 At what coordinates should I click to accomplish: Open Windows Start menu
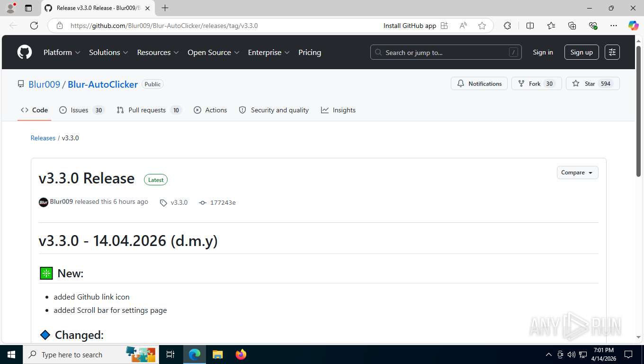(x=11, y=355)
